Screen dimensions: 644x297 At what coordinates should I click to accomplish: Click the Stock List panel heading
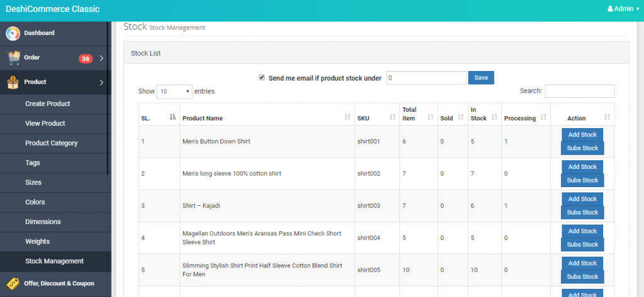click(x=376, y=53)
